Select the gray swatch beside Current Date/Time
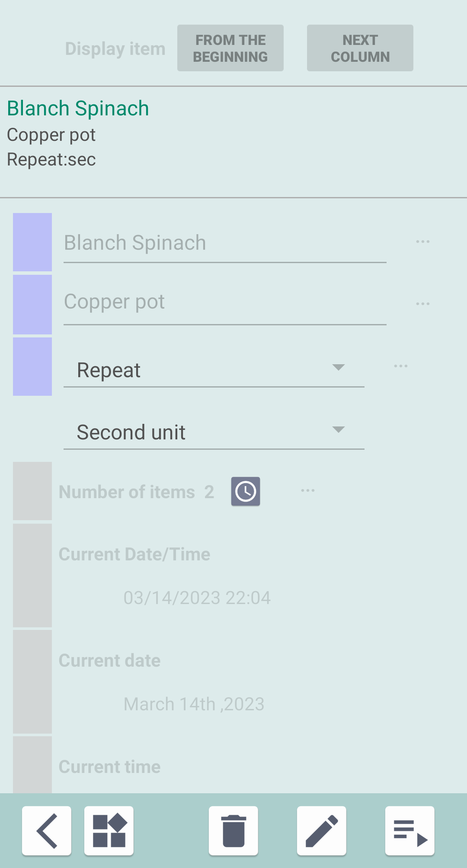467x868 pixels. (32, 575)
